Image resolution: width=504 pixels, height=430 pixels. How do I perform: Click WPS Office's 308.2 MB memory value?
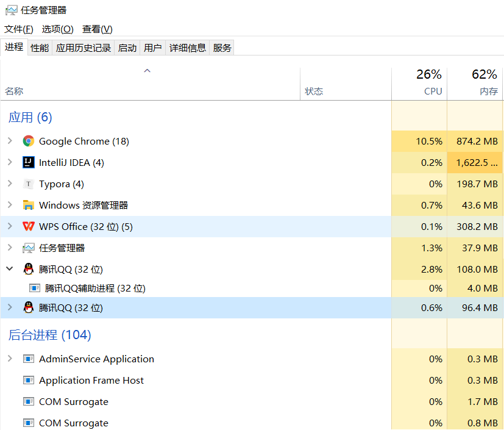477,227
